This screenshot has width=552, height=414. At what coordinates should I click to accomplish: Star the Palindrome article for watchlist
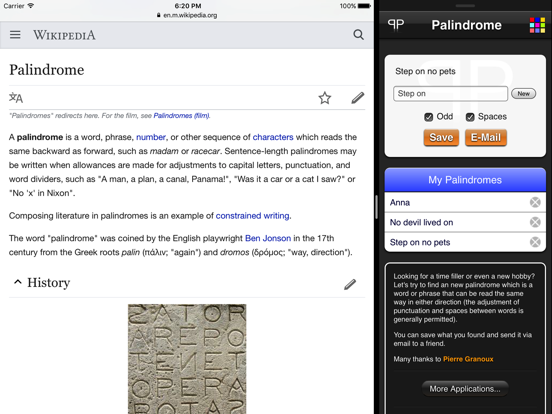click(x=325, y=98)
